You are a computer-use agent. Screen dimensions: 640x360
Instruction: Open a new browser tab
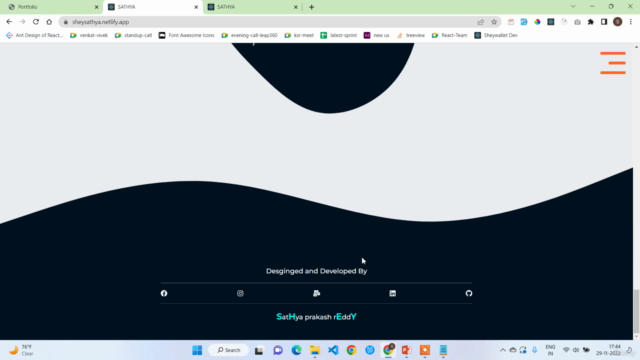(x=311, y=7)
